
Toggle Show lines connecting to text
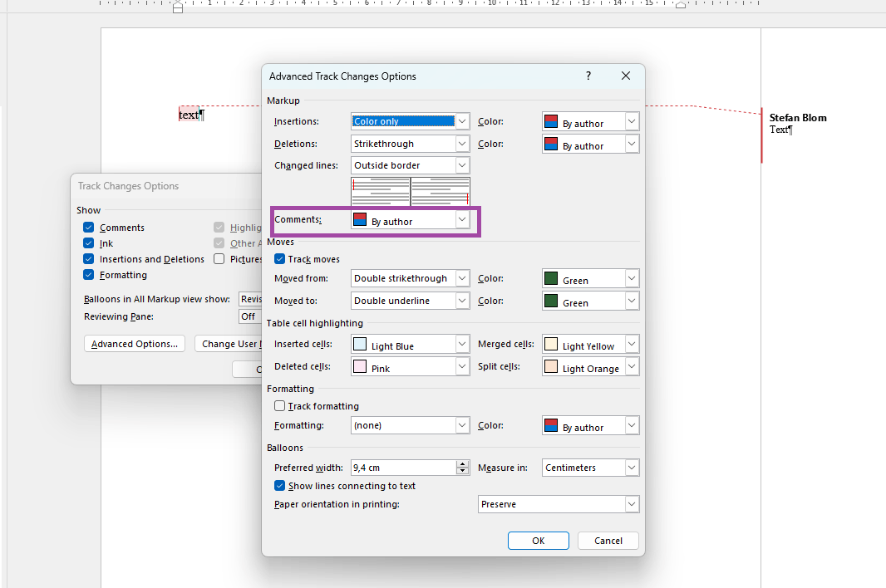[x=280, y=485]
